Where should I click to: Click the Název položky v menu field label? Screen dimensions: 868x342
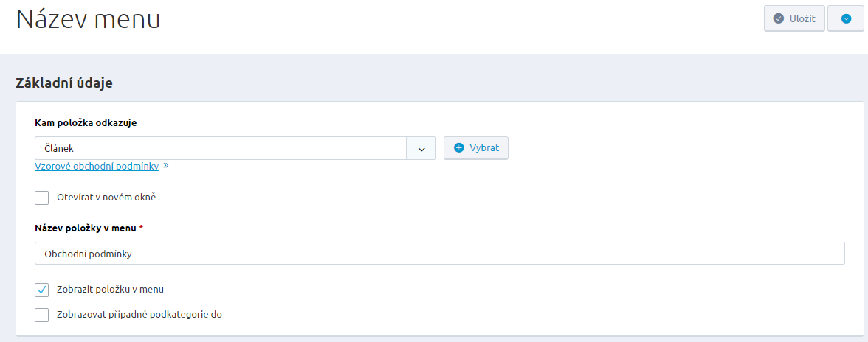click(86, 228)
